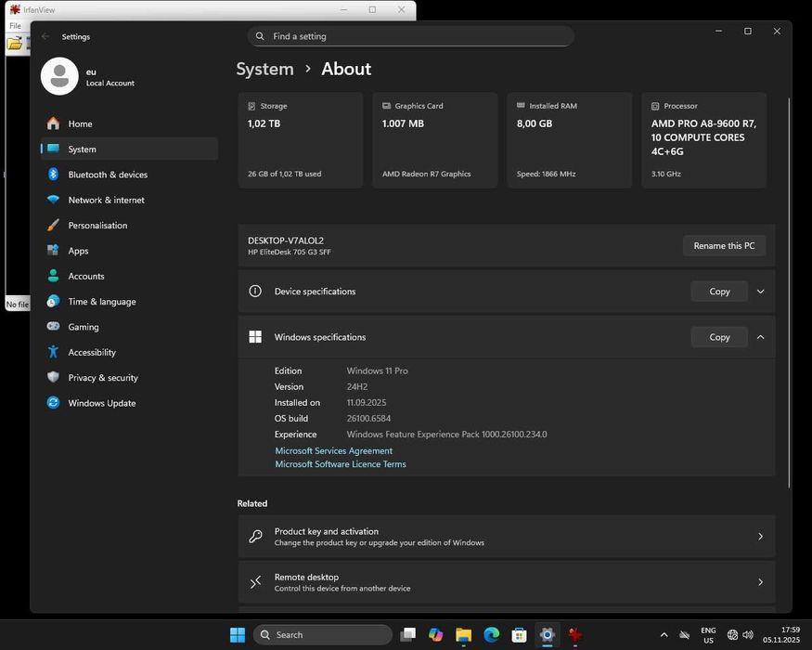This screenshot has height=650, width=812.
Task: Open Remote desktop settings row
Action: tap(507, 582)
